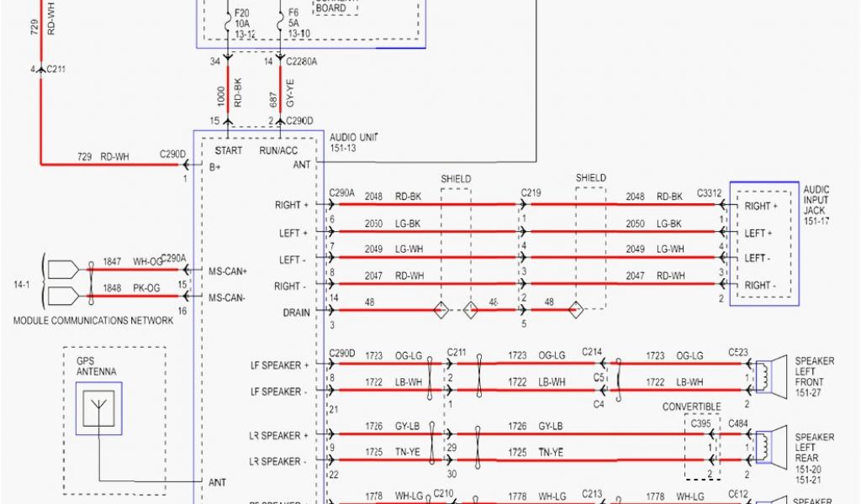861x504 pixels.
Task: Click the rightmost drain wire diamond symbol
Action: (576, 312)
